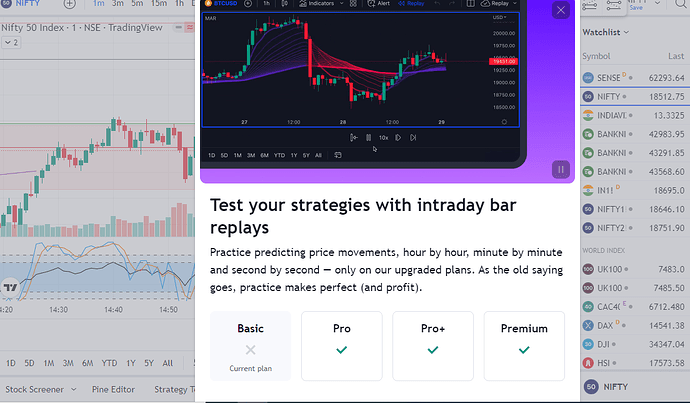Expand the Stock Screener dropdown arrow
690x403 pixels.
(x=73, y=389)
